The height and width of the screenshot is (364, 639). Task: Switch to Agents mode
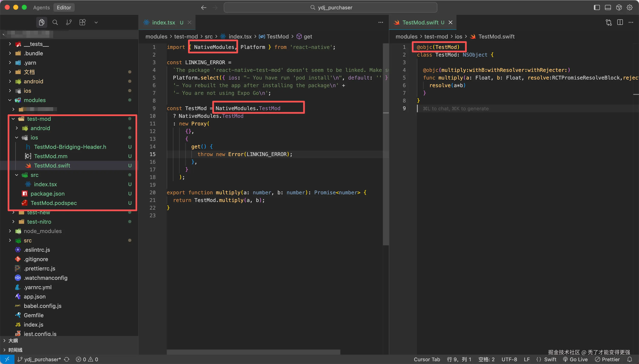click(41, 7)
